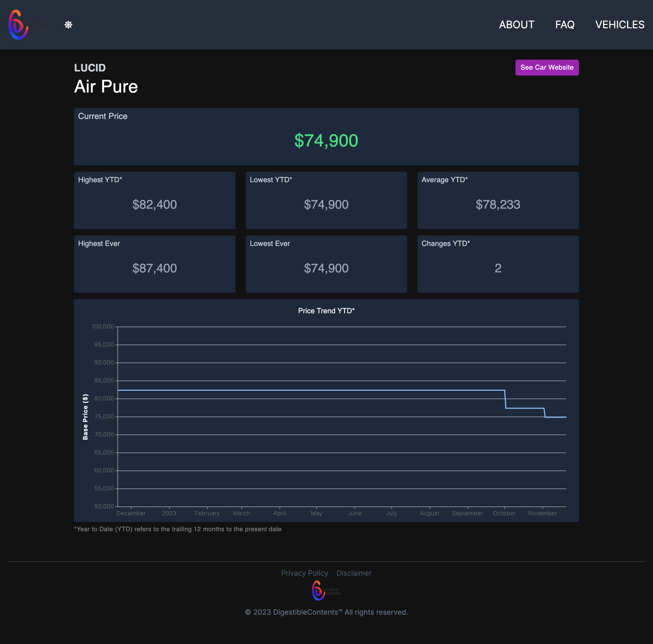Open the FAQ page

tap(565, 25)
